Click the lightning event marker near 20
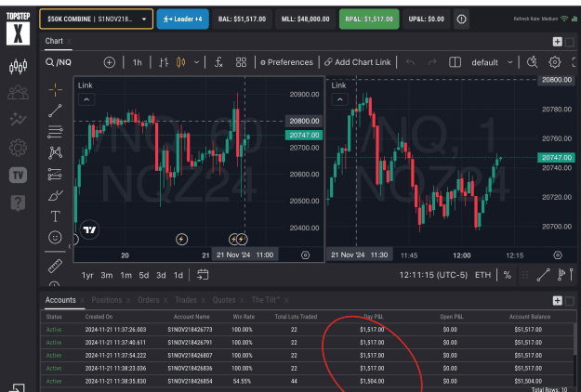 [x=181, y=239]
